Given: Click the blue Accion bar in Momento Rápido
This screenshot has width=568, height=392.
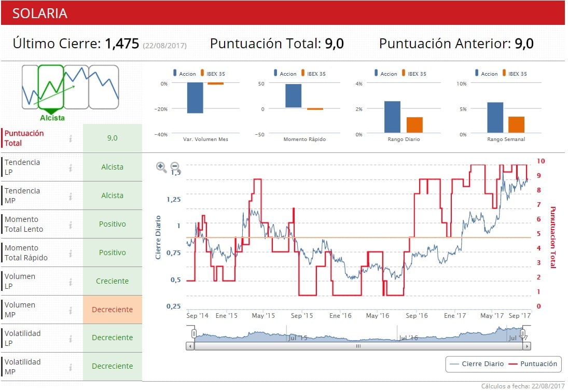Looking at the screenshot, I should pos(294,96).
